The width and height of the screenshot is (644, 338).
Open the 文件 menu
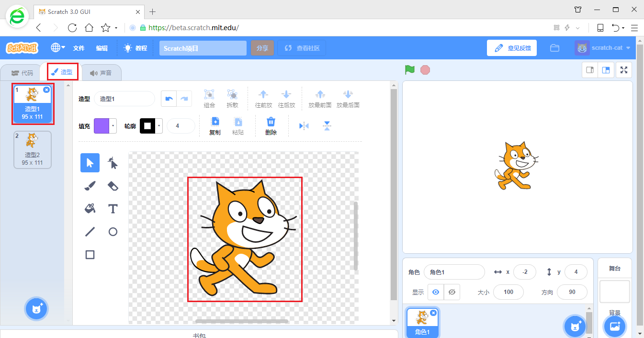(x=79, y=48)
